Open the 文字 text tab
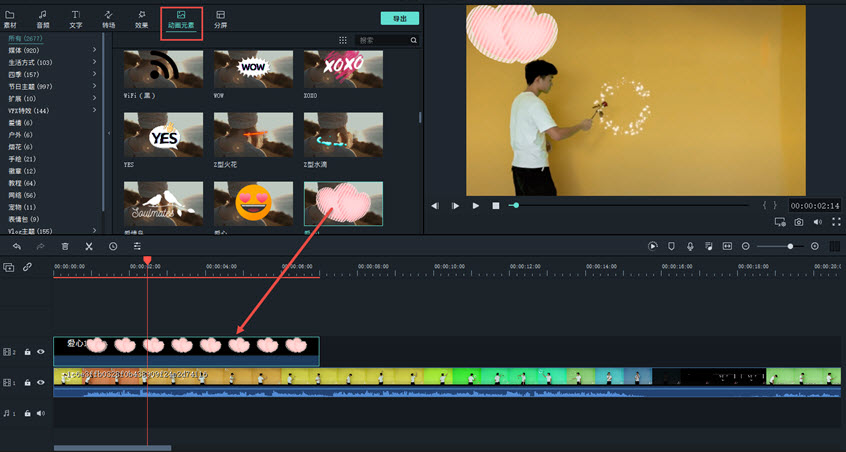The image size is (846, 452). (76, 18)
